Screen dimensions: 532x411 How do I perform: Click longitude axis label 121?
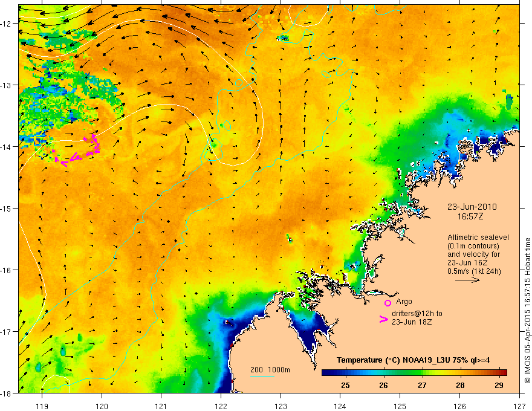tap(161, 406)
